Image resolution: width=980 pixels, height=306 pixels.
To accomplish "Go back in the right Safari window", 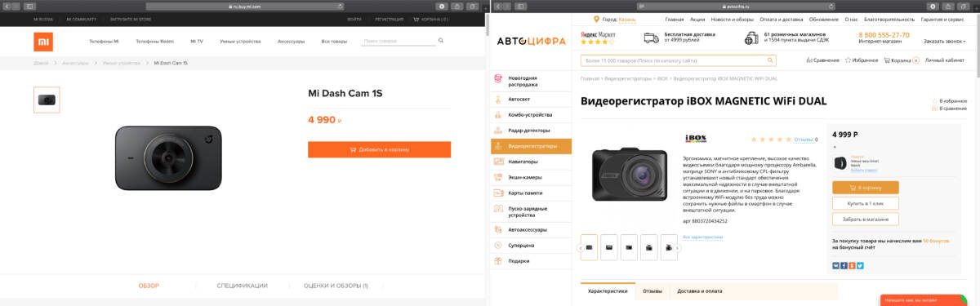I will [x=499, y=6].
